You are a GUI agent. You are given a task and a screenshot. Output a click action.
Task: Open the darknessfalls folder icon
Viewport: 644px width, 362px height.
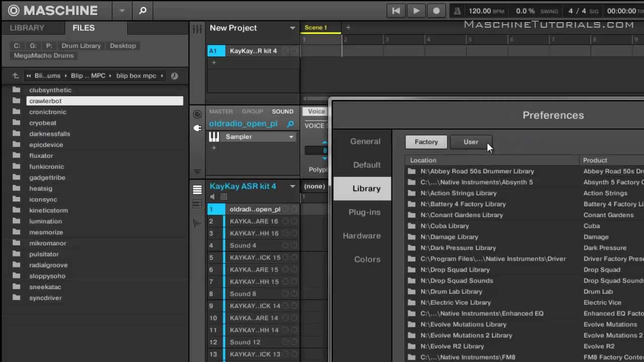[x=17, y=134]
